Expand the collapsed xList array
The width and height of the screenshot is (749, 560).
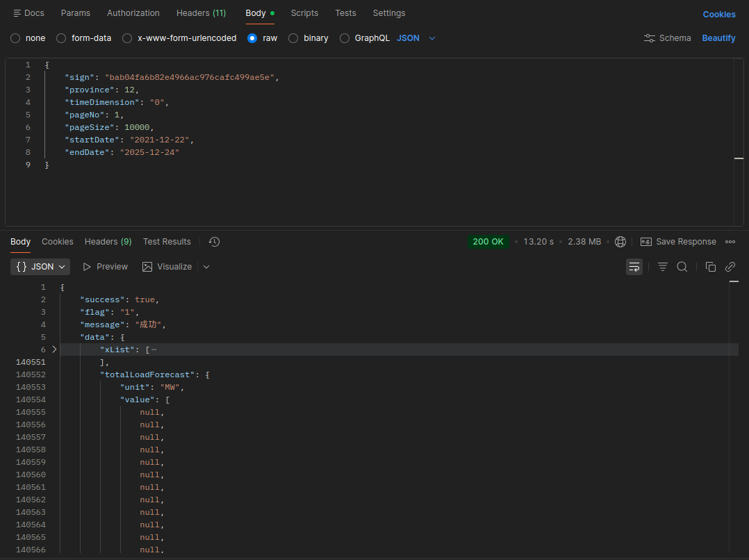[54, 349]
